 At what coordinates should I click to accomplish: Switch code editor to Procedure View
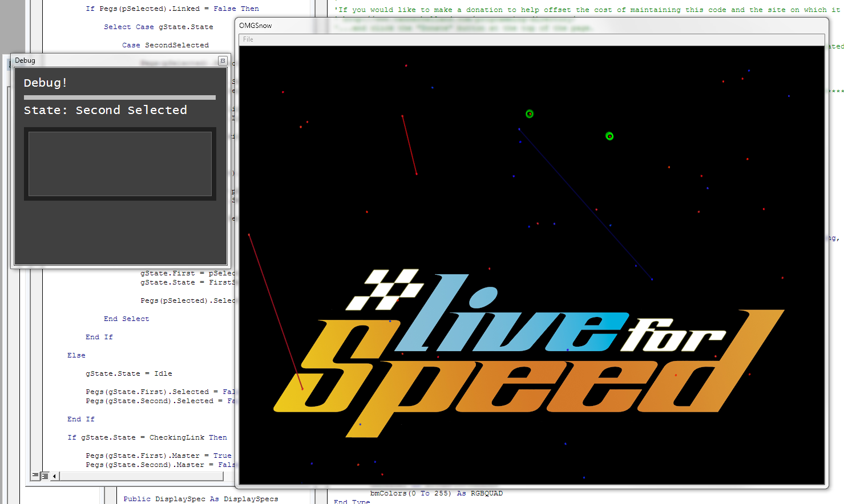click(35, 475)
